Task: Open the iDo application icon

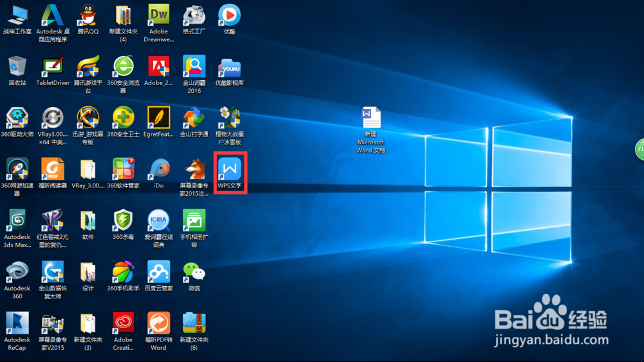Action: pyautogui.click(x=158, y=169)
